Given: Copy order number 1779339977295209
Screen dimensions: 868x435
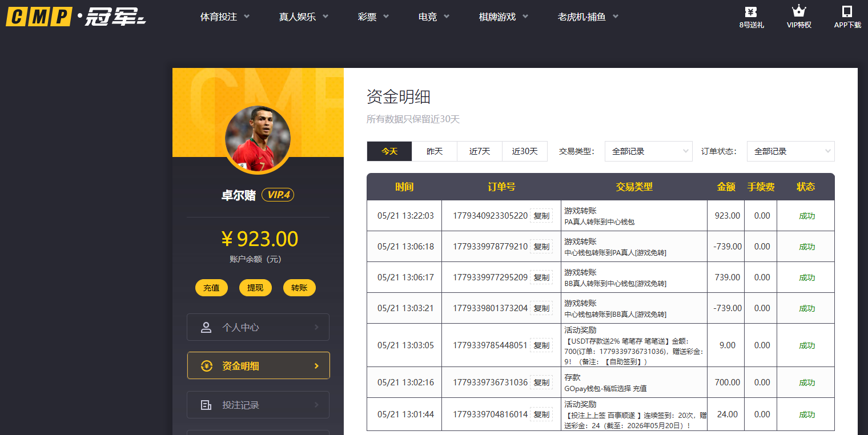Looking at the screenshot, I should (x=541, y=277).
